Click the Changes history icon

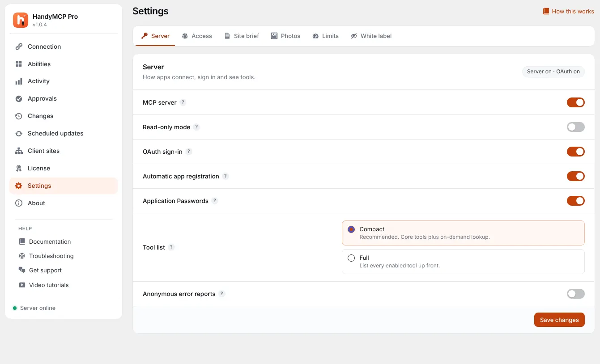[19, 116]
